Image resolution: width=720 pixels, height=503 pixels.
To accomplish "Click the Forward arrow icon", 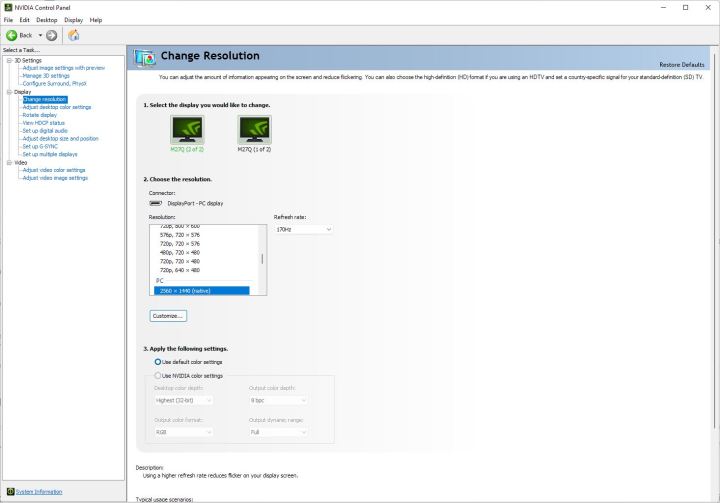I will tap(51, 35).
